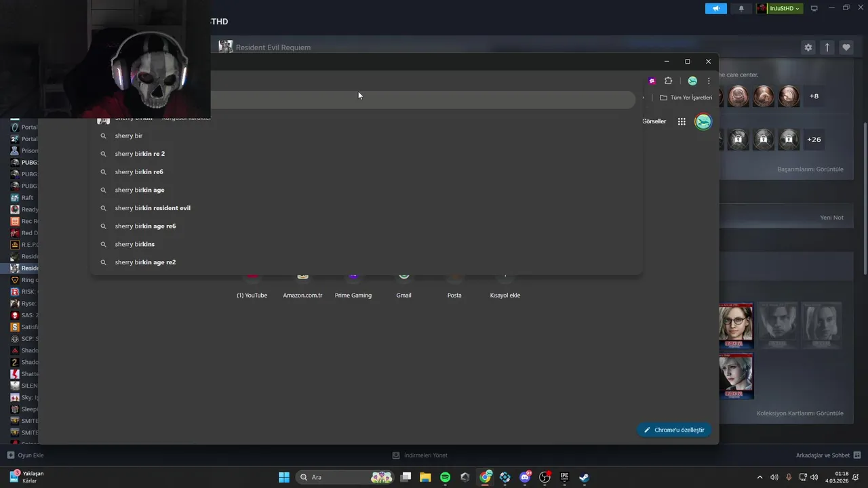
Task: Select RISK in Steam library list
Action: coord(23,291)
